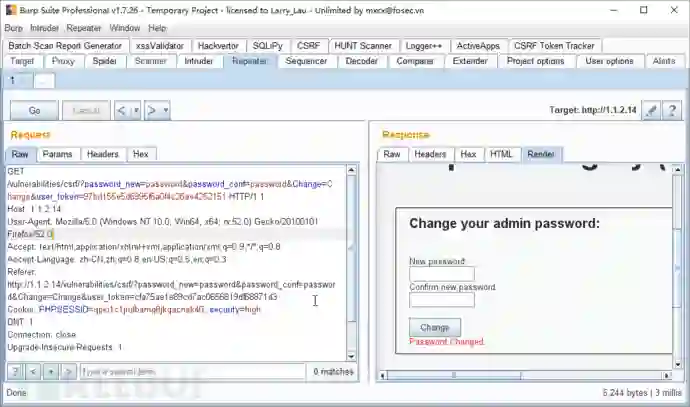
Task: Click the Go button to send request
Action: click(34, 110)
